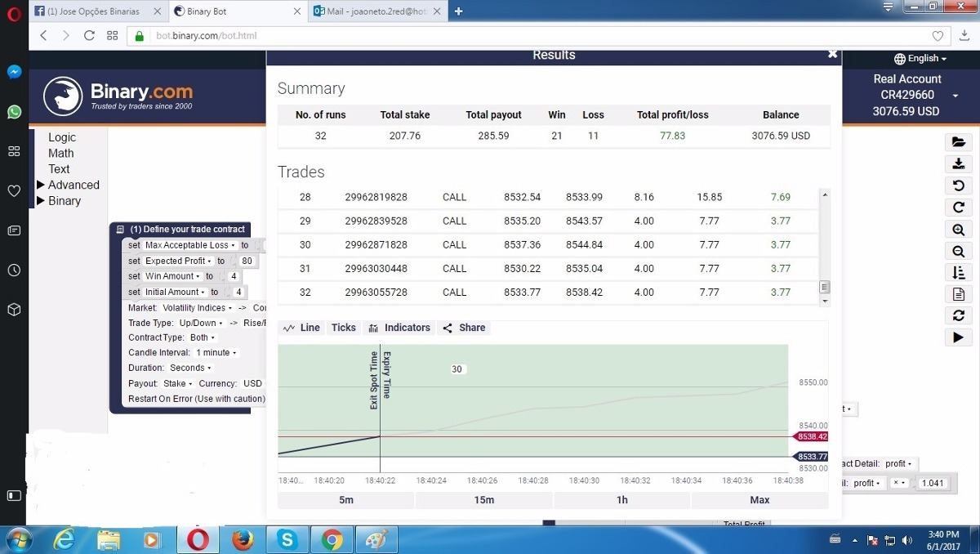Open Payout Stake dropdown
This screenshot has height=554, width=980.
tap(178, 383)
